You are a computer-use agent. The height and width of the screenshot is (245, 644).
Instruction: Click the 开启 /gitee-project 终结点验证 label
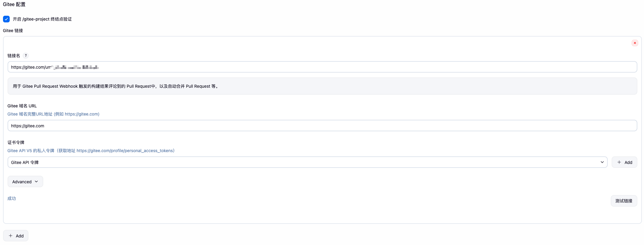[42, 19]
